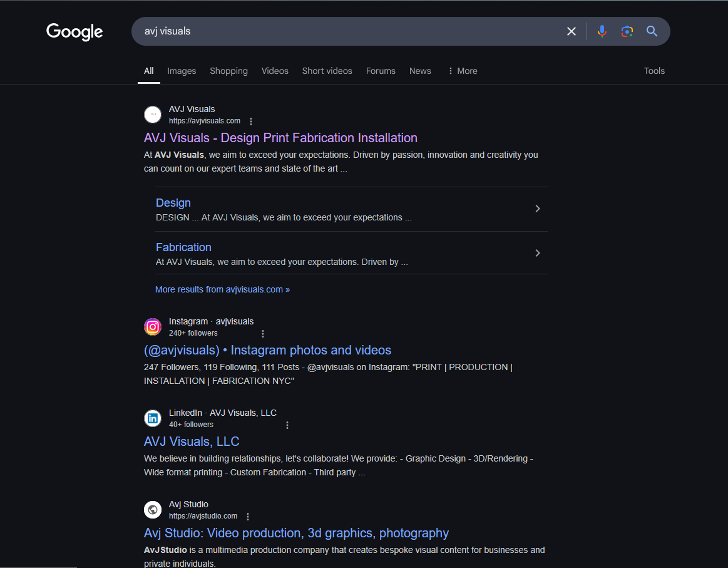The image size is (728, 568).
Task: Open Google Lens image search icon
Action: (x=627, y=31)
